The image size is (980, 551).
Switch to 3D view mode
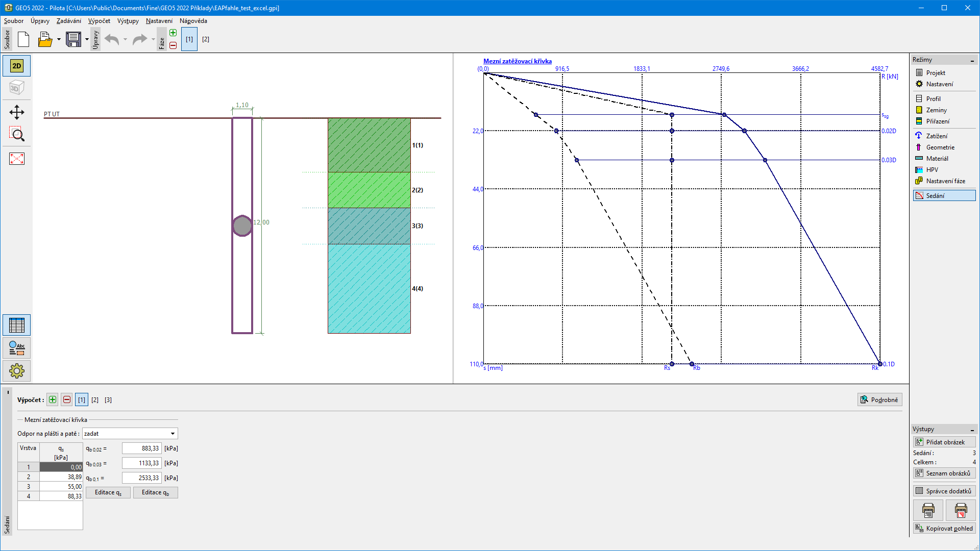tap(17, 88)
